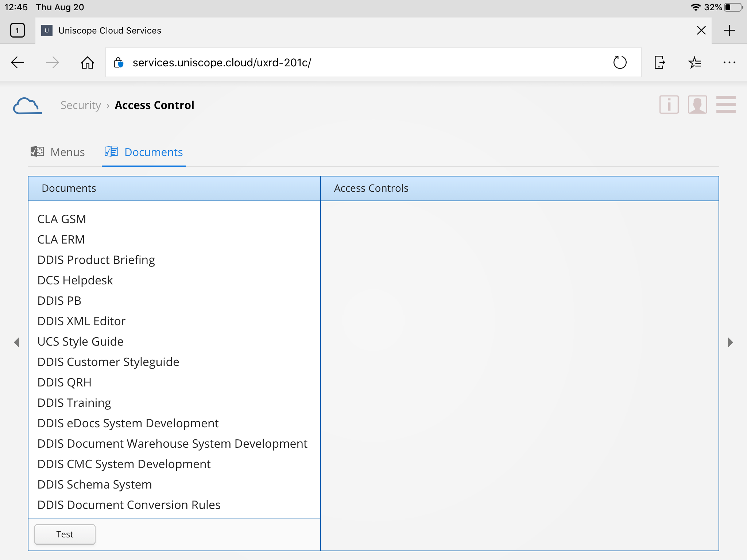Follow the Security breadcrumb link
747x560 pixels.
coord(81,105)
